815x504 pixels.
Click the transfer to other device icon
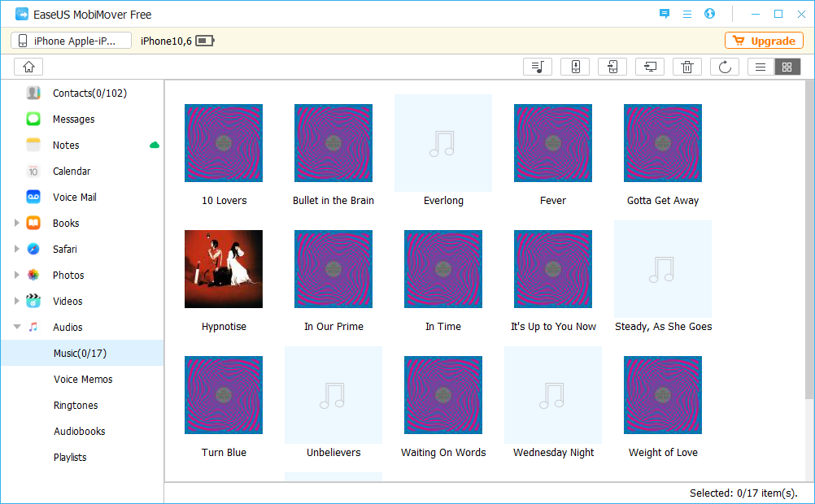pyautogui.click(x=612, y=67)
